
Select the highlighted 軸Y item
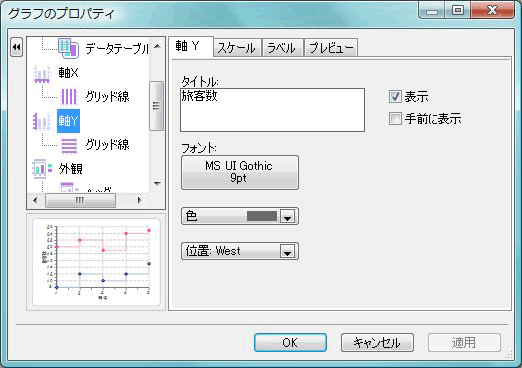[x=68, y=121]
